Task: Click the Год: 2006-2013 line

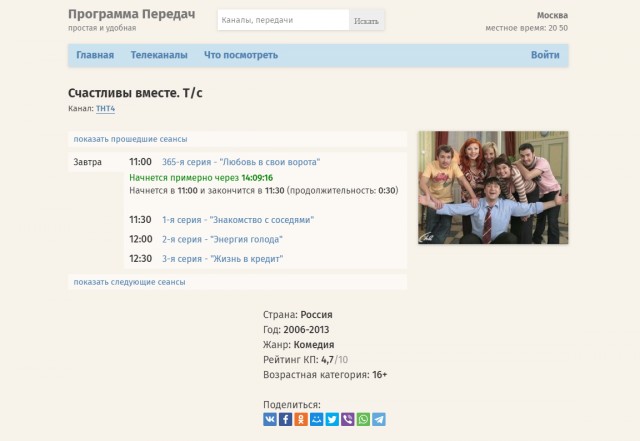Action: (x=296, y=330)
